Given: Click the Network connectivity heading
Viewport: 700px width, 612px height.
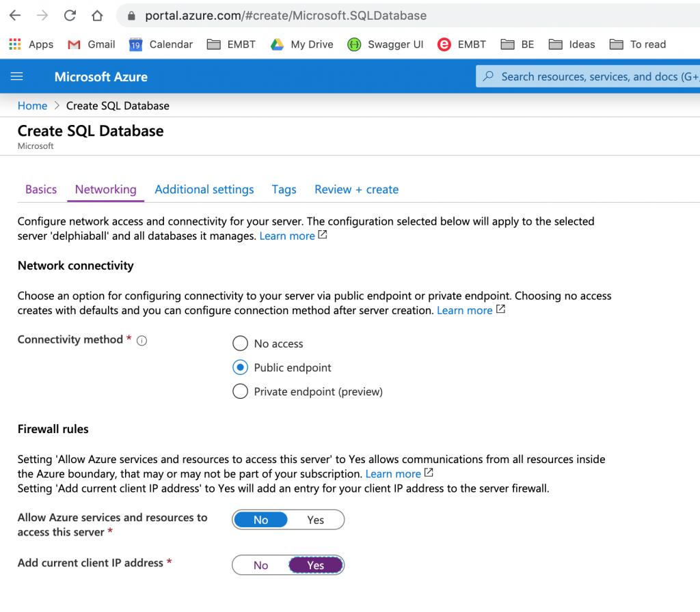Looking at the screenshot, I should click(x=75, y=266).
